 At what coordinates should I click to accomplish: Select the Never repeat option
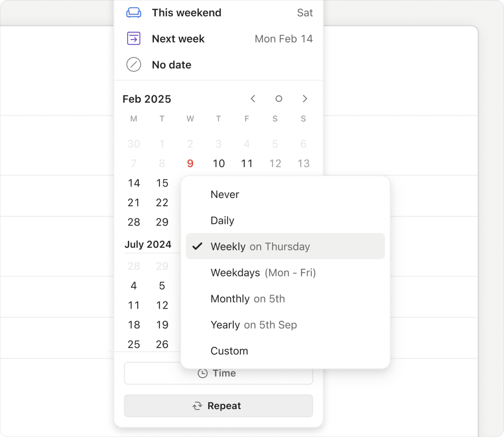click(225, 194)
